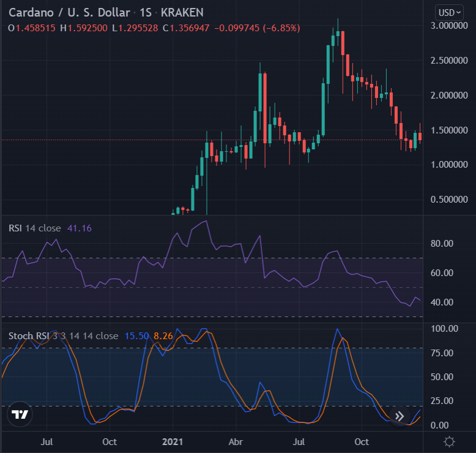Click the RSI 80.00 axis label
This screenshot has width=476, height=453.
[442, 244]
